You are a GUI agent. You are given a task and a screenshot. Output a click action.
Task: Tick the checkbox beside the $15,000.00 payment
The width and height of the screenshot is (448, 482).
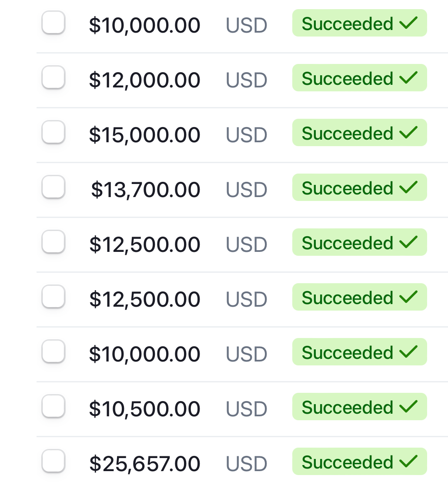53,132
